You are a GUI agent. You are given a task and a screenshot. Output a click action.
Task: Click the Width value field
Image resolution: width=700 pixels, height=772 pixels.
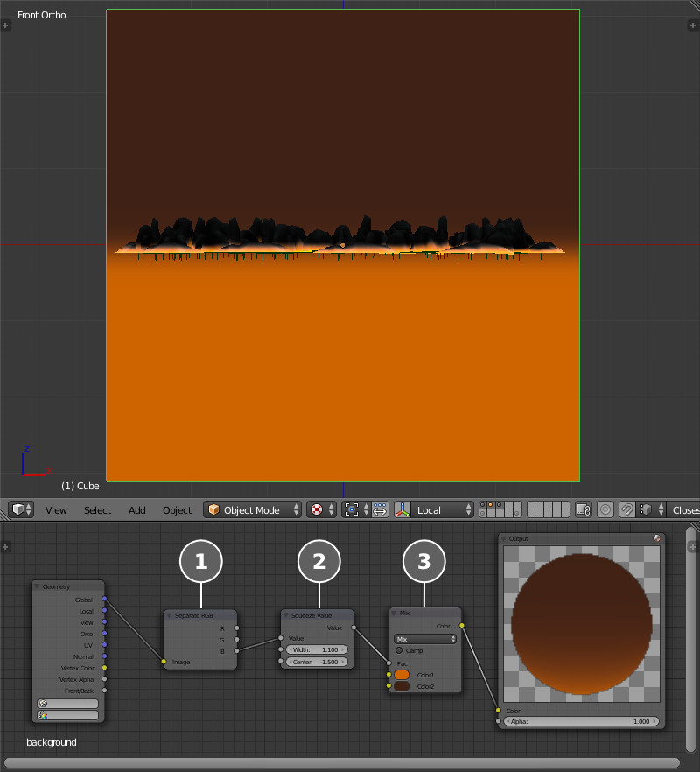(x=317, y=649)
